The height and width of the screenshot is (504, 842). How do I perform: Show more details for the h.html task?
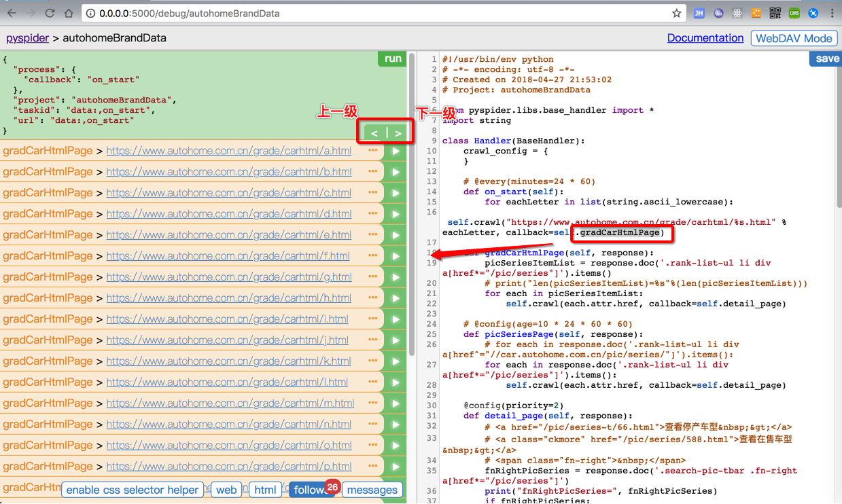[x=373, y=298]
